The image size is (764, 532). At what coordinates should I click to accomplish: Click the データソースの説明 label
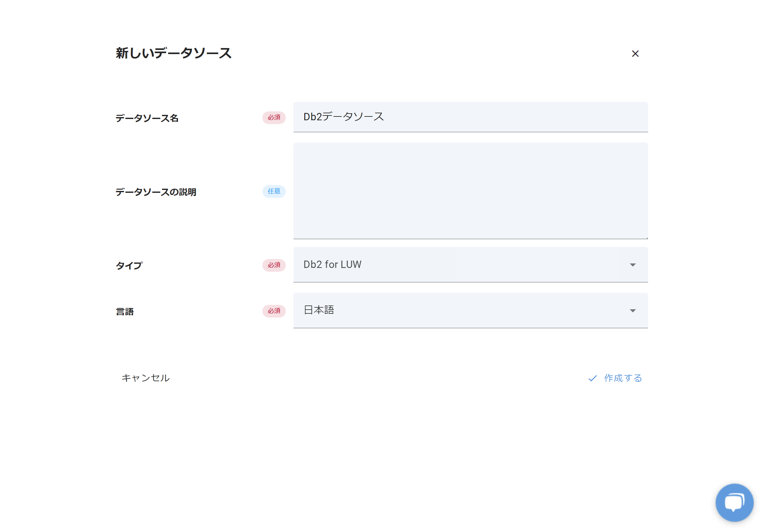coord(156,192)
